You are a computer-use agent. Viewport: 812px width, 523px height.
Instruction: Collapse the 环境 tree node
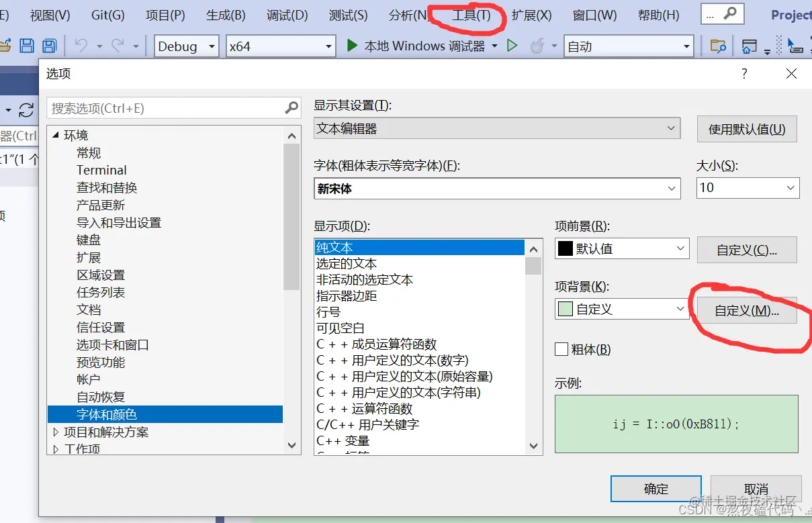pyautogui.click(x=55, y=136)
